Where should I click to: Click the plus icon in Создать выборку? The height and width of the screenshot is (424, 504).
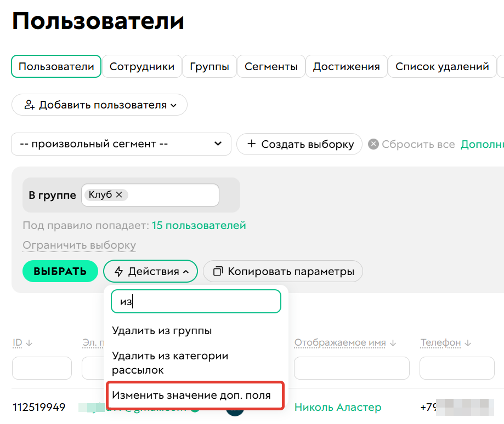point(253,144)
